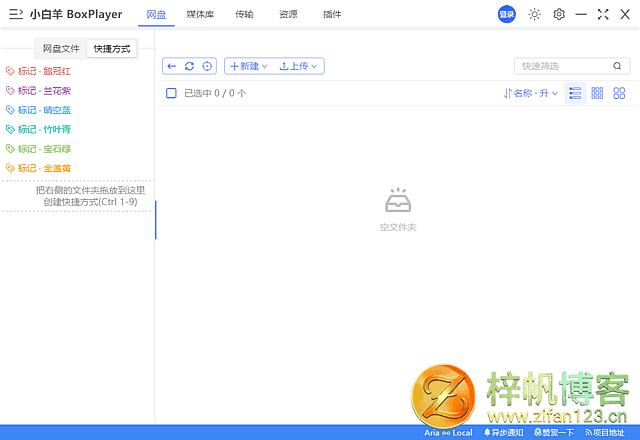This screenshot has height=440, width=640.
Task: Click the sidebar resize handle bar
Action: pos(156,220)
